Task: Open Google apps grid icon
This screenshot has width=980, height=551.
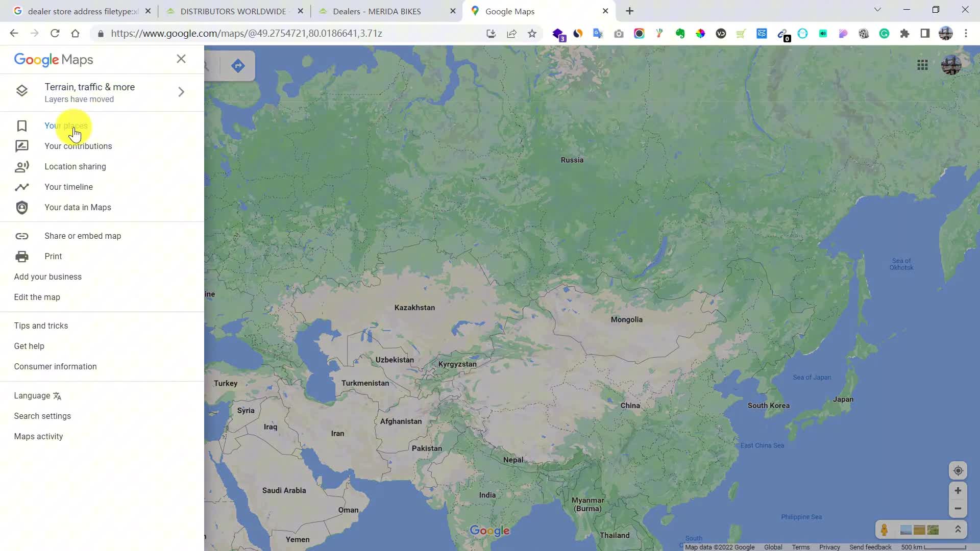Action: click(922, 65)
